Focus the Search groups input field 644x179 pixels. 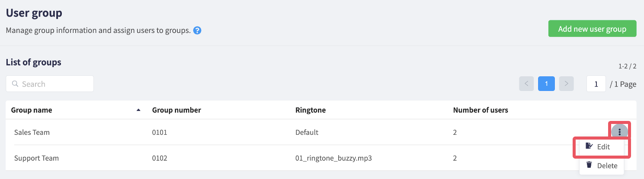50,84
